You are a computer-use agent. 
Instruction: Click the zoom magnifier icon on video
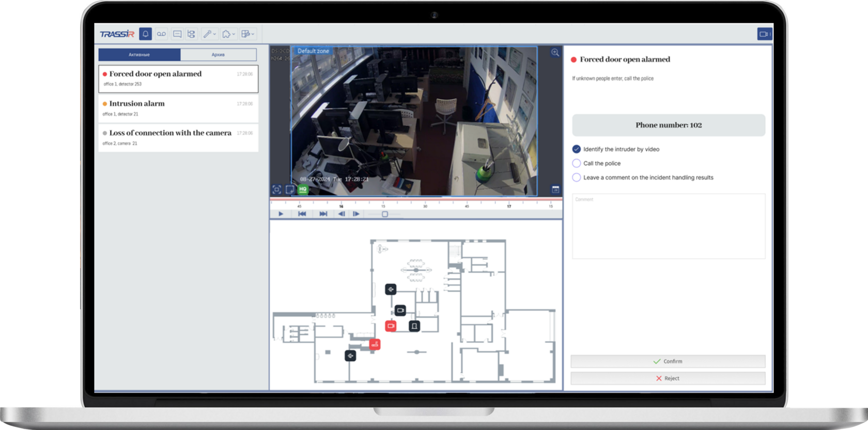(x=555, y=52)
